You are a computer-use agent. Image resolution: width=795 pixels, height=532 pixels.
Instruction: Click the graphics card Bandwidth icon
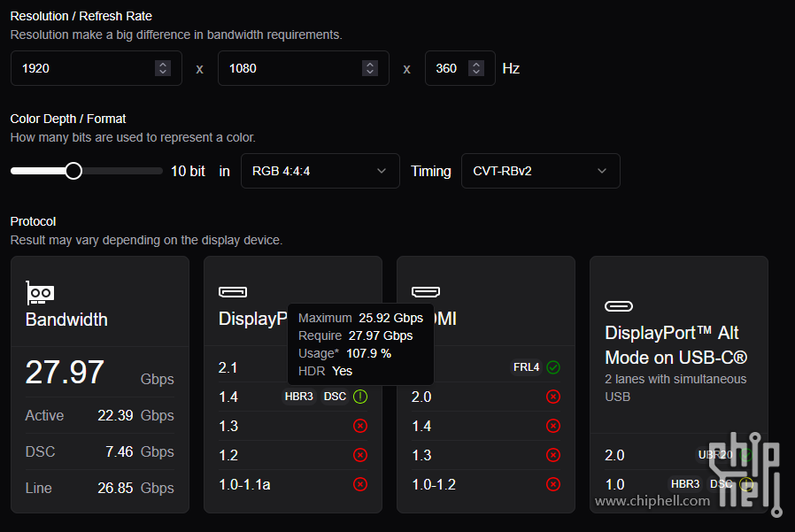pyautogui.click(x=40, y=293)
